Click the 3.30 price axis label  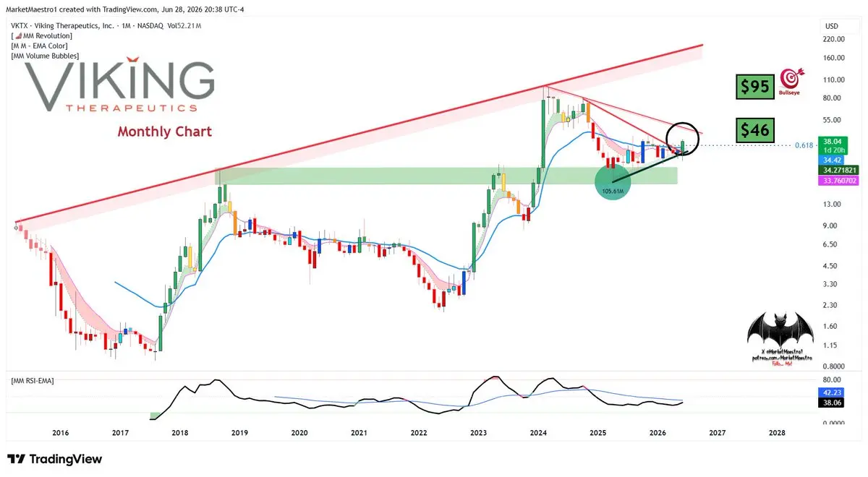coord(830,285)
